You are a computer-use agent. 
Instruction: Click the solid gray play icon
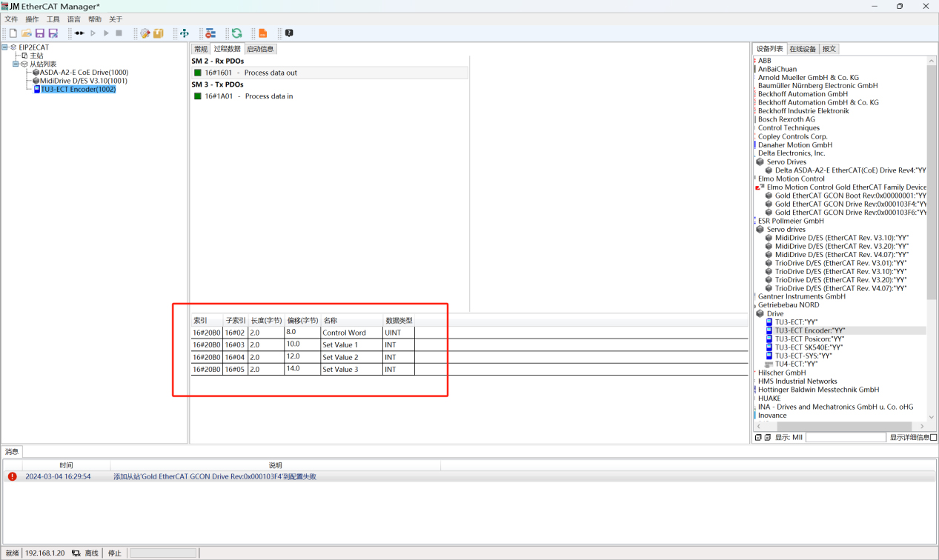coord(106,33)
